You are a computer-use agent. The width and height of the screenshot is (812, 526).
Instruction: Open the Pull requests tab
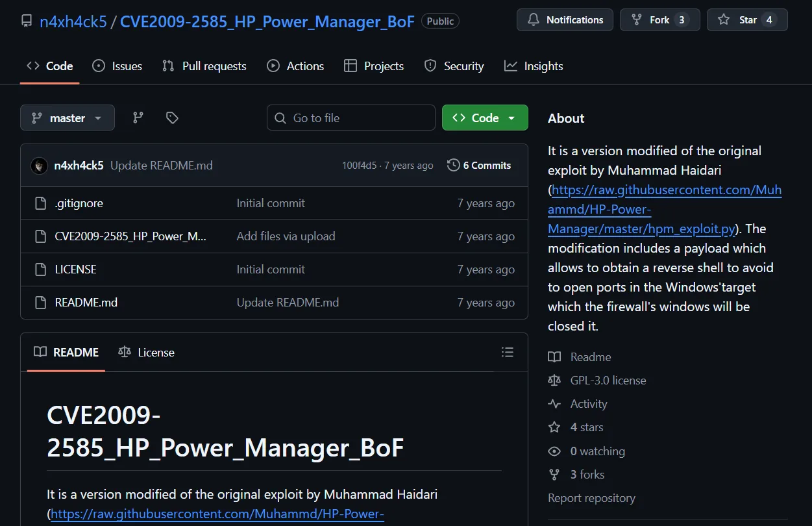pos(204,66)
